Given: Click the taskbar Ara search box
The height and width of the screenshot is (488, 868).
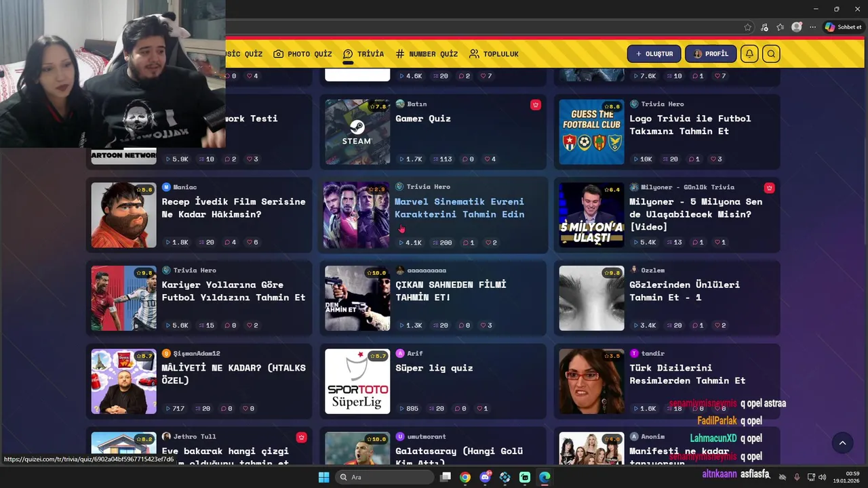Looking at the screenshot, I should pyautogui.click(x=384, y=477).
